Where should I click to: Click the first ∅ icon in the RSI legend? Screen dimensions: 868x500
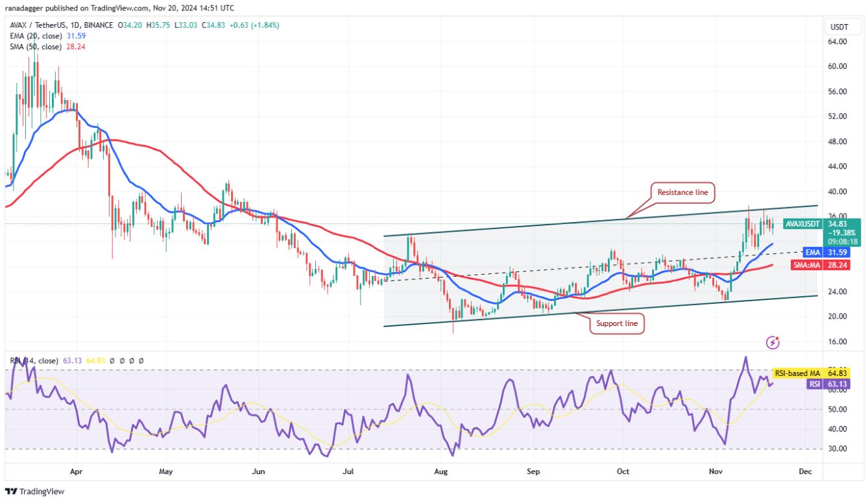(x=112, y=360)
